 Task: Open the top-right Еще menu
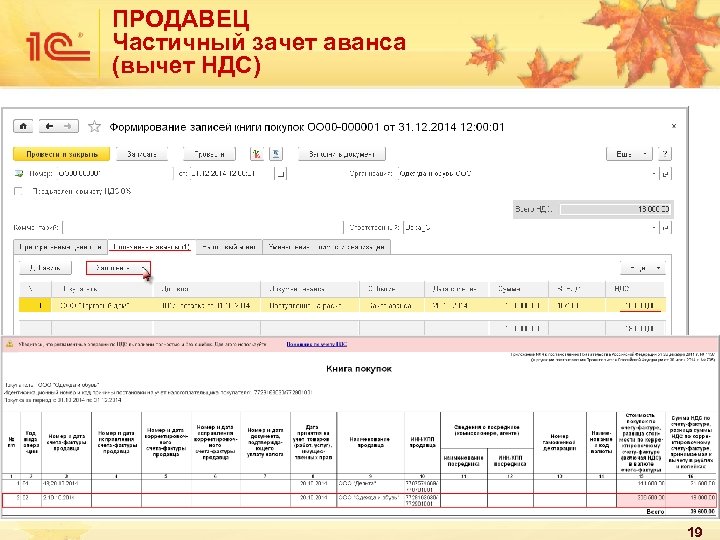(629, 154)
